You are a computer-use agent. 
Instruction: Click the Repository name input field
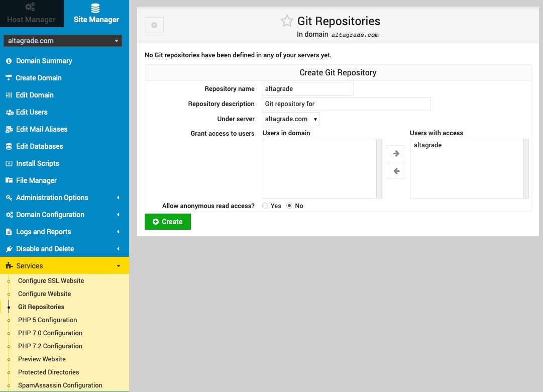[x=307, y=89]
